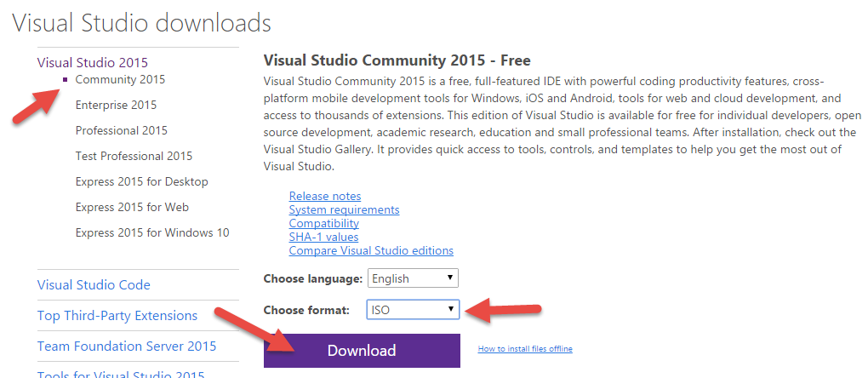Select Test Professional 2015 in the sidebar
The height and width of the screenshot is (378, 868).
(134, 156)
